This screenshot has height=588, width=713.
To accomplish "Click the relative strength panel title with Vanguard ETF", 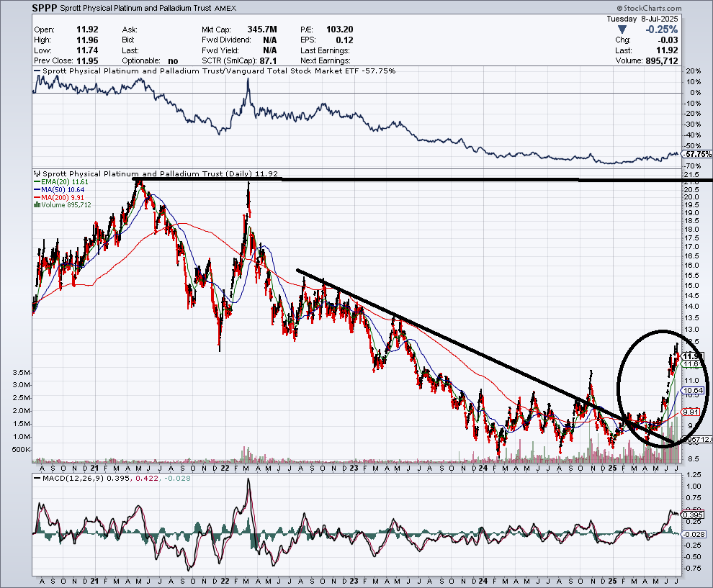I will coord(215,71).
